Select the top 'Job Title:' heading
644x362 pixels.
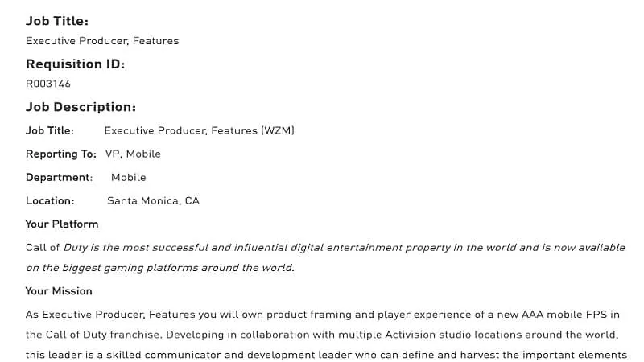tap(57, 21)
